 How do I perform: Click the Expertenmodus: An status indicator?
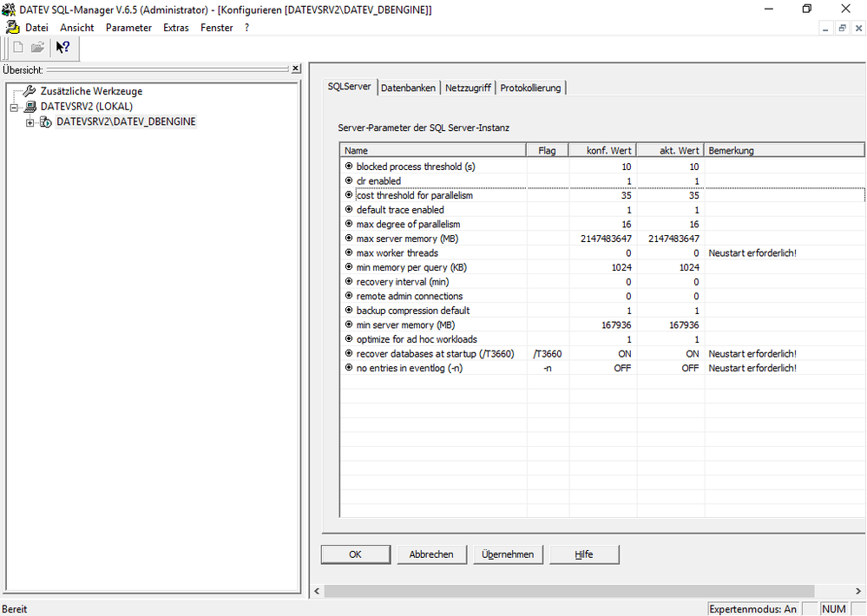pyautogui.click(x=753, y=609)
